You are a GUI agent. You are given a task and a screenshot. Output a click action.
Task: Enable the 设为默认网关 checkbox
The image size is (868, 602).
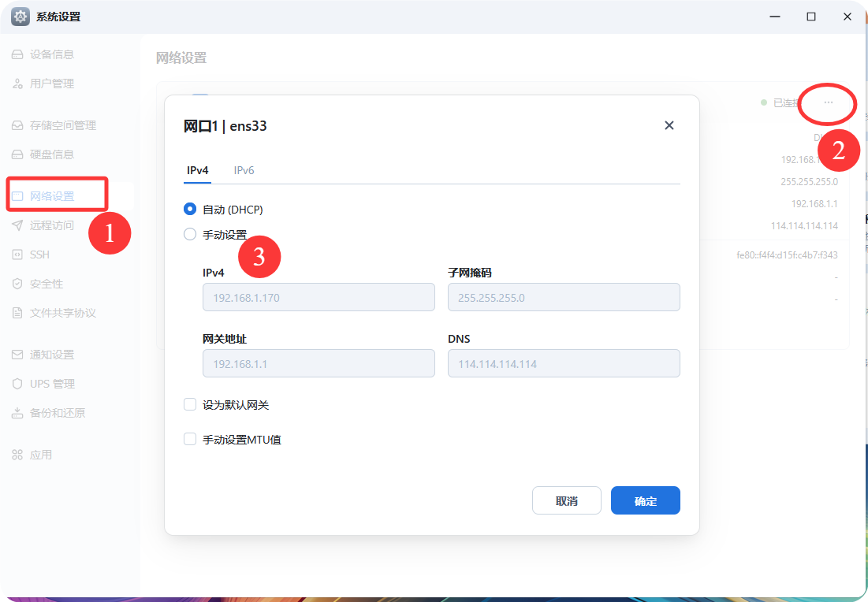pos(190,404)
